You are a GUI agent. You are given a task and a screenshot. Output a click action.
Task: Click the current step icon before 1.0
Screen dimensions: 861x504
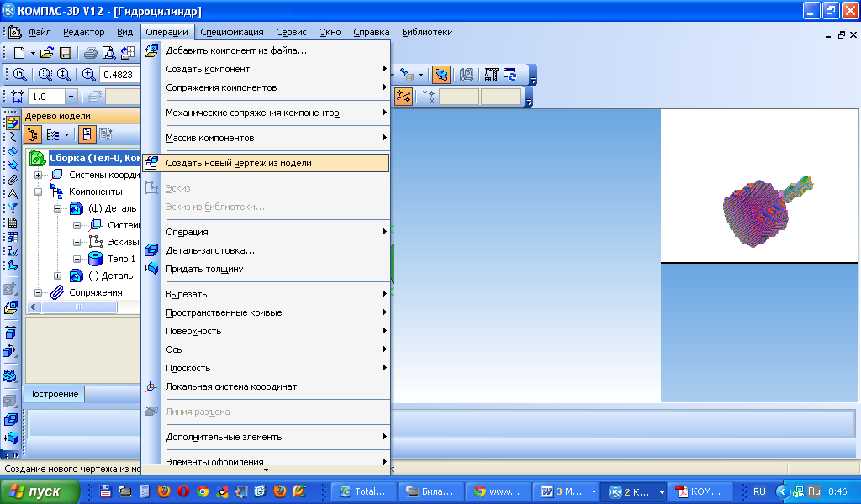tap(18, 97)
